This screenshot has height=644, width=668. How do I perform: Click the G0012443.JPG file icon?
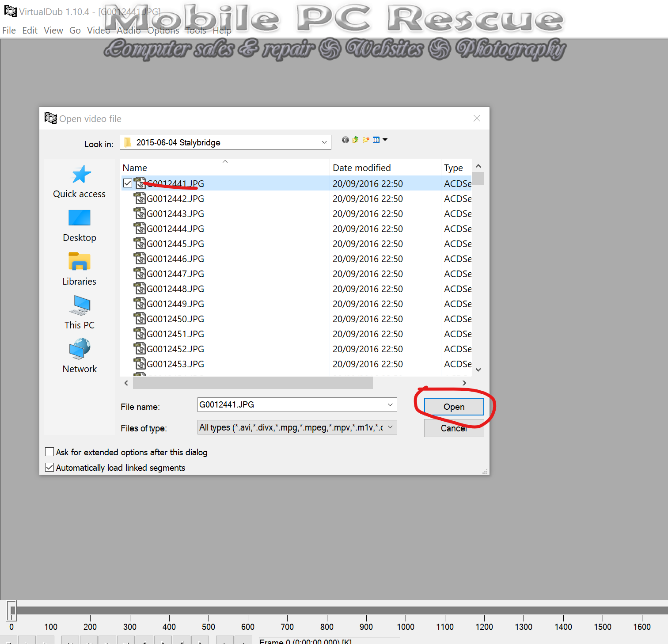click(140, 213)
